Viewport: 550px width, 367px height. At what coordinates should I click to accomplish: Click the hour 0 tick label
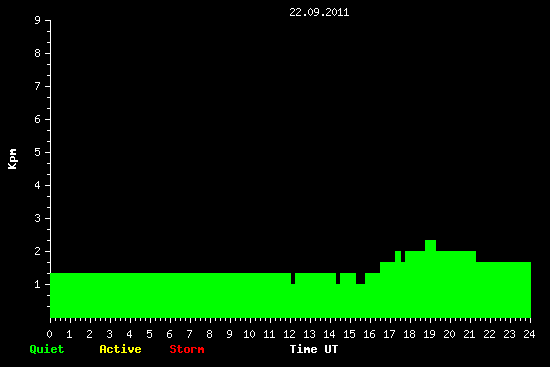49,334
